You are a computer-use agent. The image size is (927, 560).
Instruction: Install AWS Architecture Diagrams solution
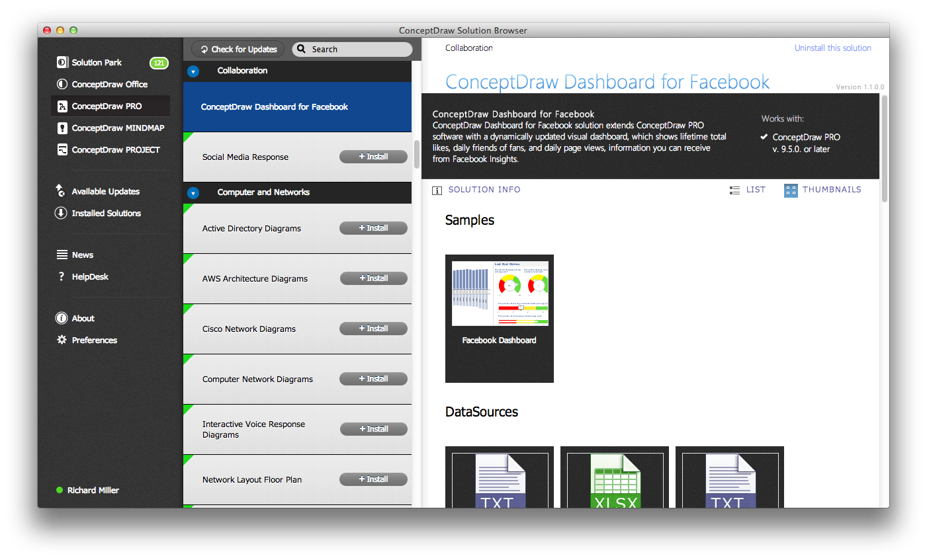373,278
